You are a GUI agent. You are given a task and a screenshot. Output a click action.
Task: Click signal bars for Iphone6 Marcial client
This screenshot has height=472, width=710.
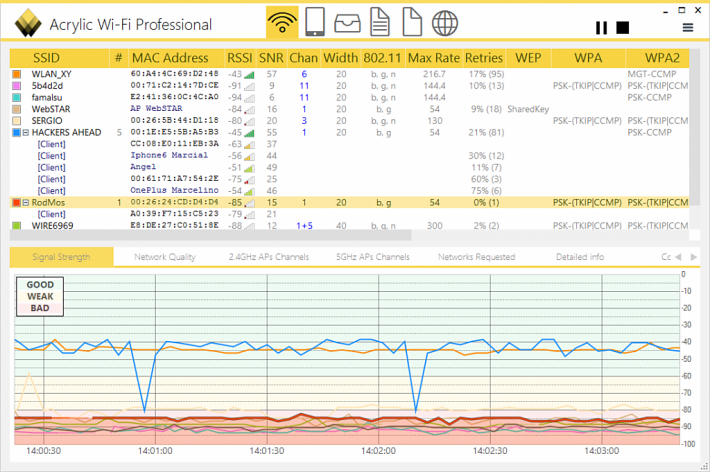[x=249, y=156]
